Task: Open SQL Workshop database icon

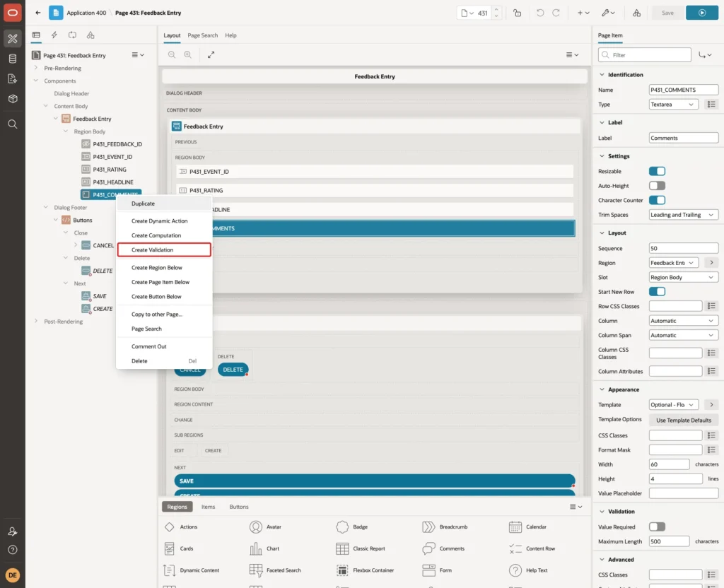Action: pos(13,59)
